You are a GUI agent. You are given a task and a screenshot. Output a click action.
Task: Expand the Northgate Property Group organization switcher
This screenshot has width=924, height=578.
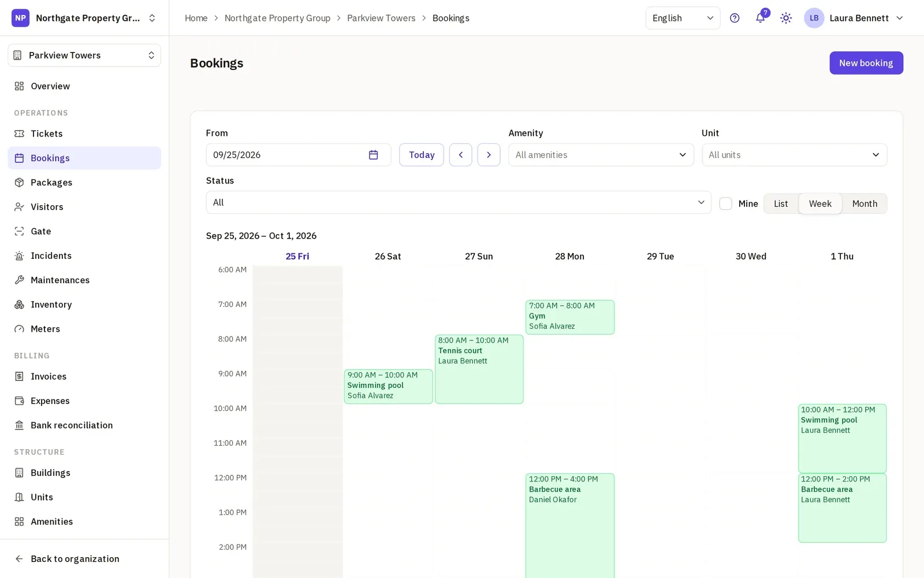[x=84, y=18]
